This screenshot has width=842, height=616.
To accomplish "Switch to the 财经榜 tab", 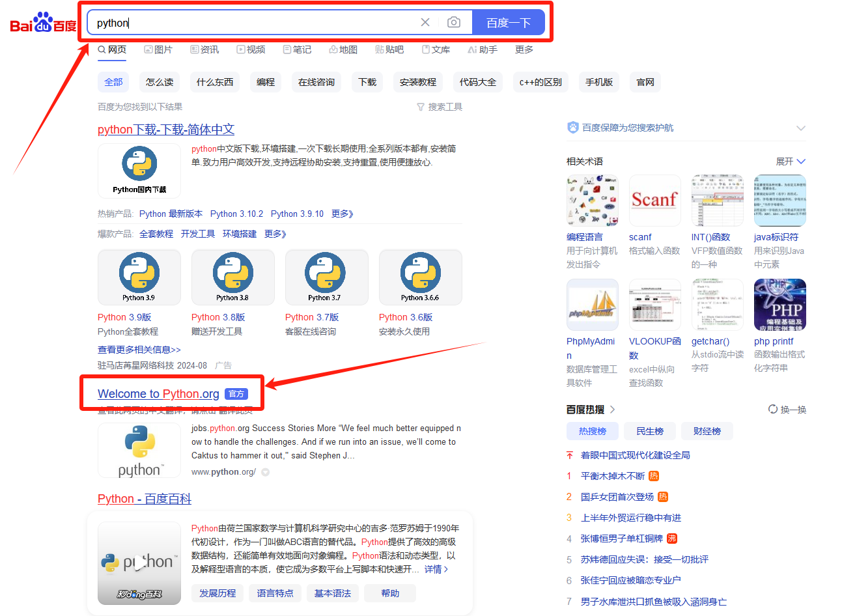I will (707, 431).
